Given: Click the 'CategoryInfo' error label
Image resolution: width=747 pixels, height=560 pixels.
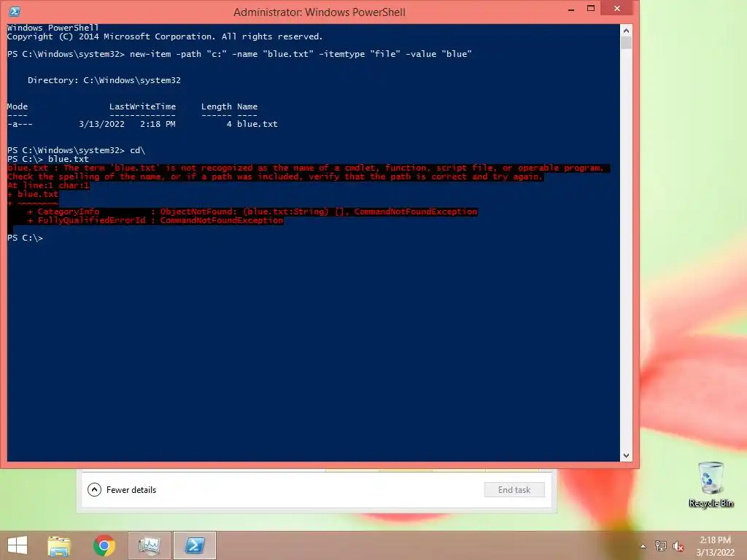Looking at the screenshot, I should click(69, 211).
